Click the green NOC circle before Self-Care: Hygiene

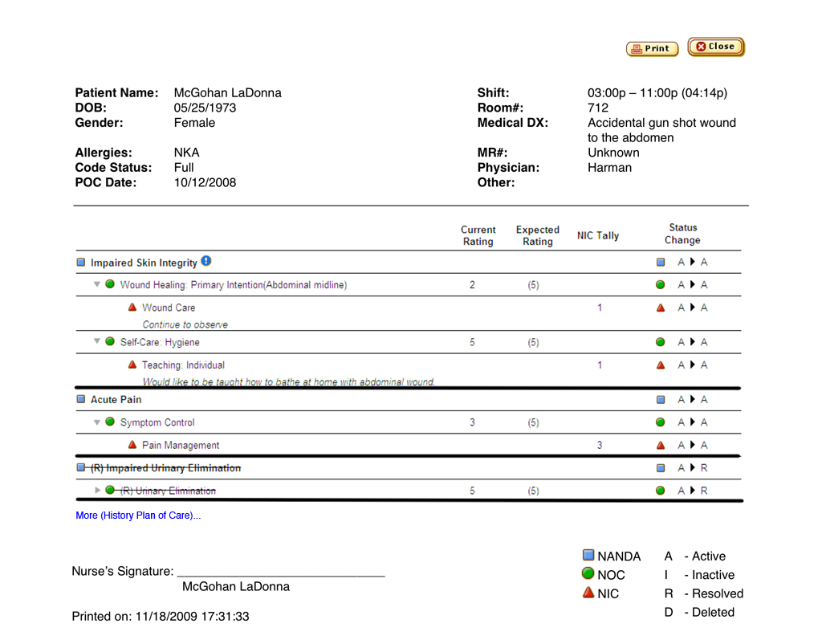109,341
